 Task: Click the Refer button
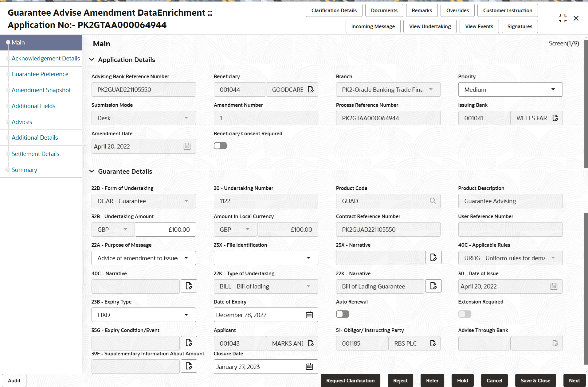coord(432,381)
